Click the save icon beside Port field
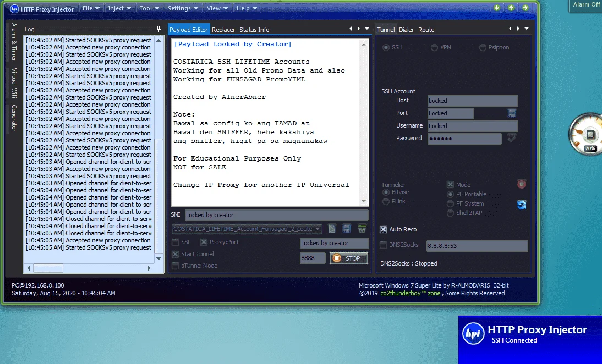Image resolution: width=602 pixels, height=364 pixels. click(x=511, y=113)
